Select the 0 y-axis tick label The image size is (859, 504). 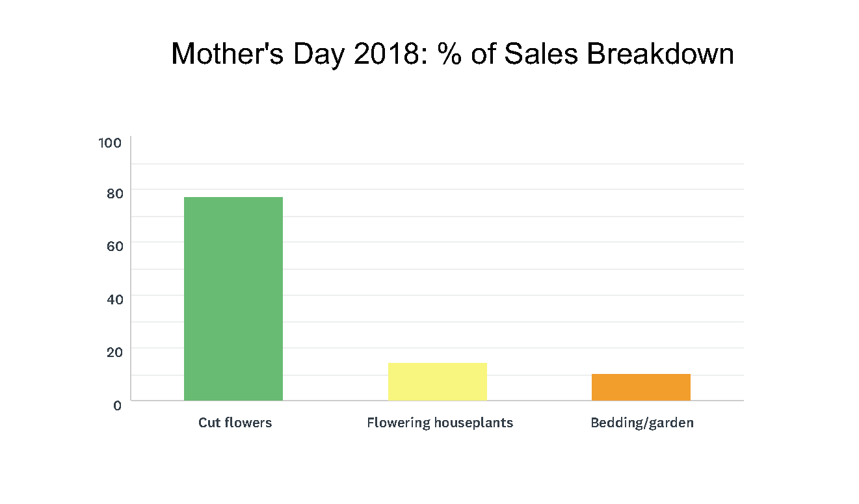point(117,405)
